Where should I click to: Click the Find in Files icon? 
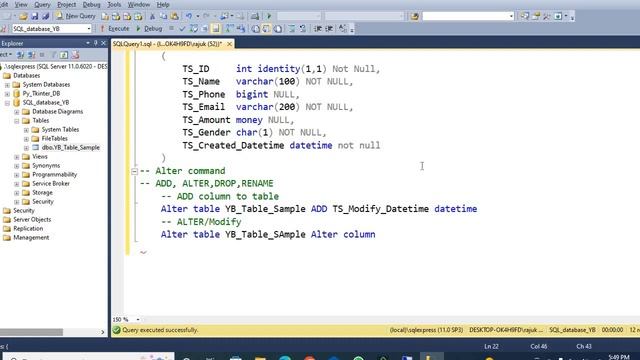[415, 16]
